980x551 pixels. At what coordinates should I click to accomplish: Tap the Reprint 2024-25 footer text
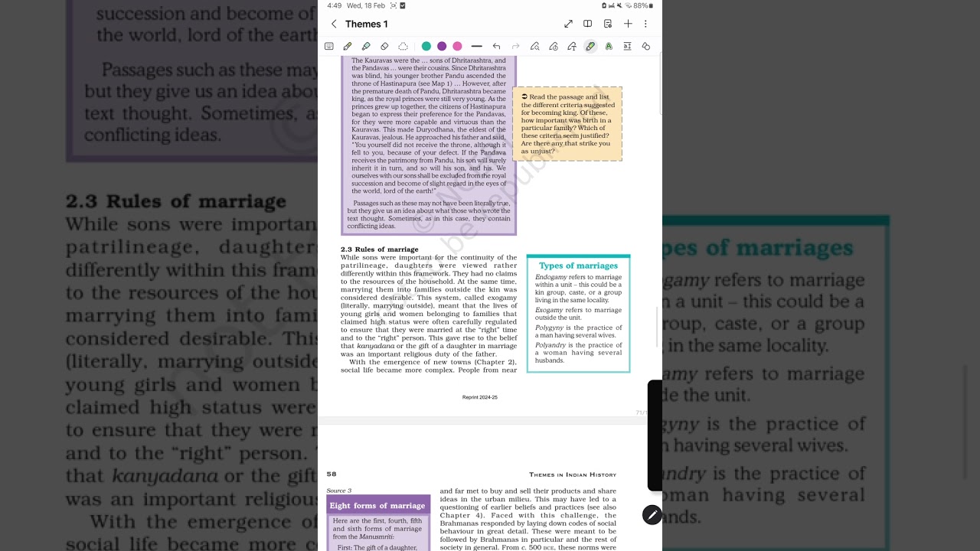tap(480, 398)
